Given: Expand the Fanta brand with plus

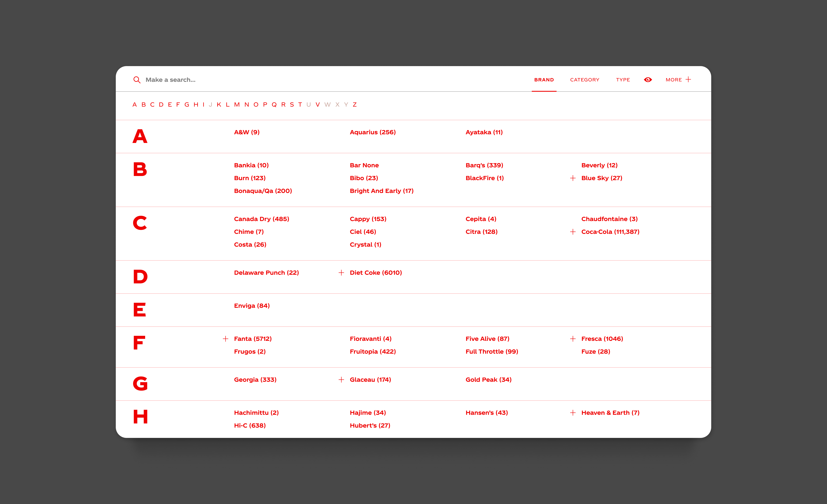Looking at the screenshot, I should coord(226,339).
